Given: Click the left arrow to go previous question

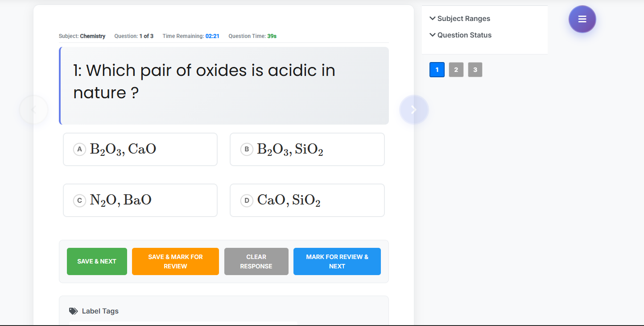Looking at the screenshot, I should click(33, 109).
